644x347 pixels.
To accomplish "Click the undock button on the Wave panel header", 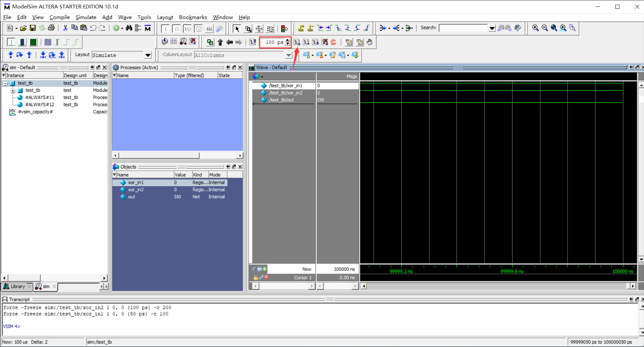I will (x=637, y=67).
